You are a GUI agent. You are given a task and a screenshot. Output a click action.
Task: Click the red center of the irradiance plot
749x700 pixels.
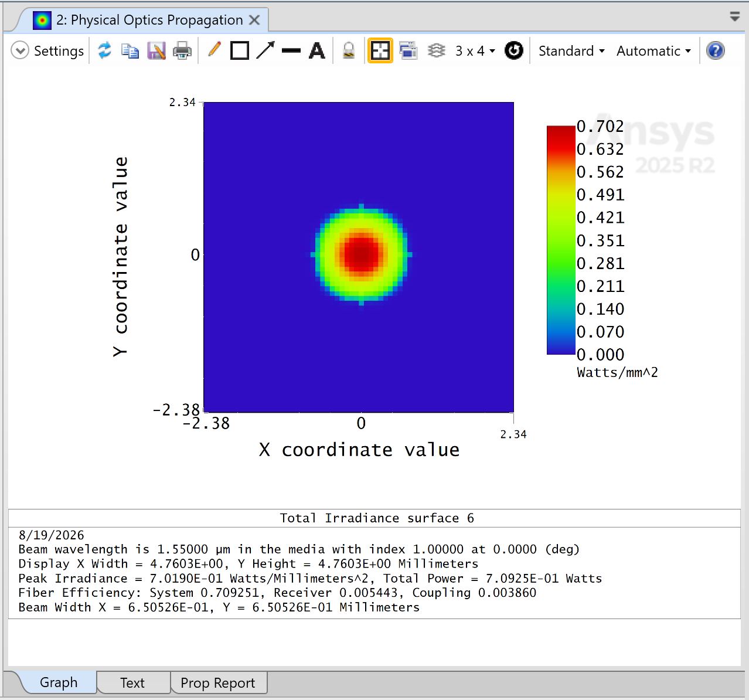pyautogui.click(x=362, y=254)
